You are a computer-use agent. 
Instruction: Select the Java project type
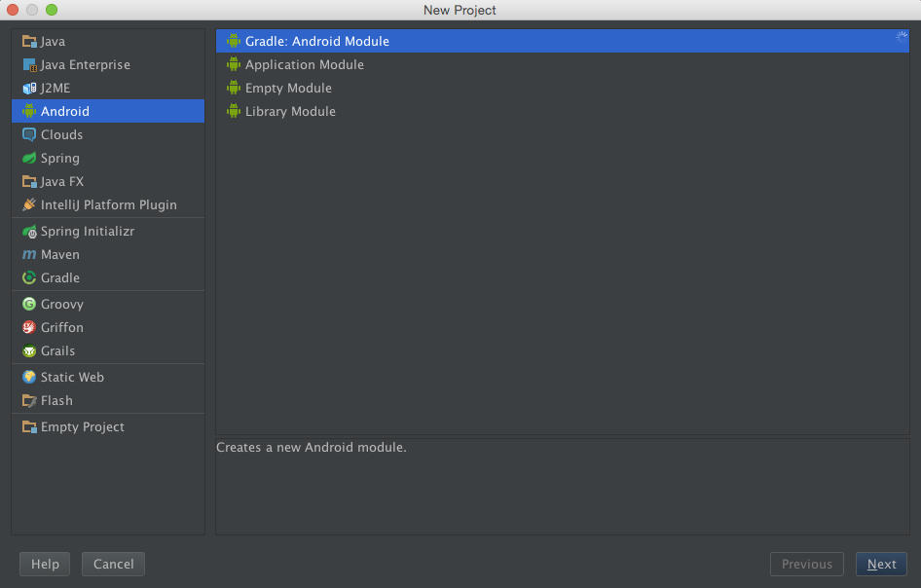[108, 41]
